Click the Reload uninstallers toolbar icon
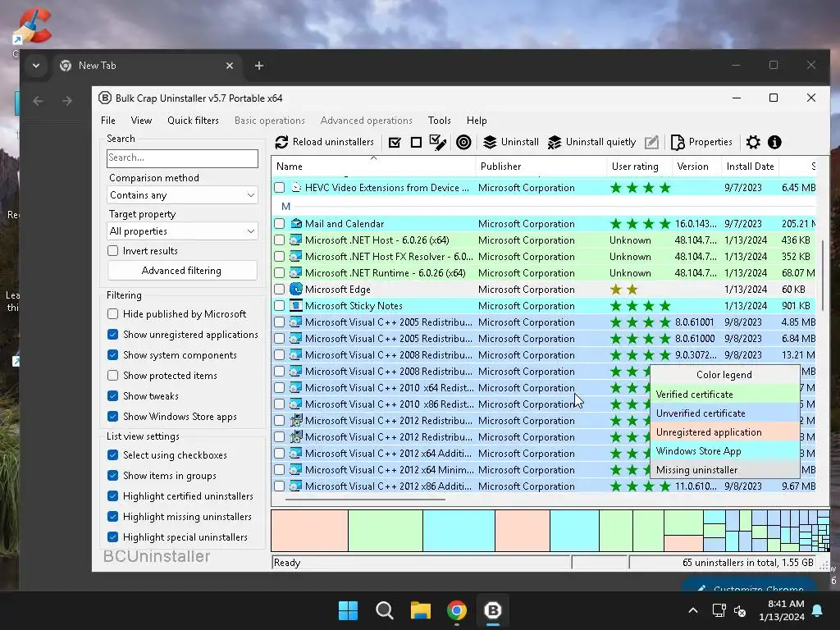 tap(282, 142)
